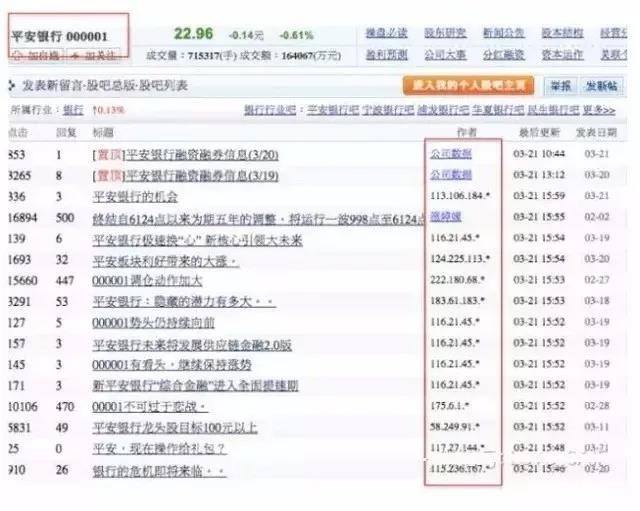Click the 平安银行 000001 stock title
The height and width of the screenshot is (511, 640).
click(60, 36)
